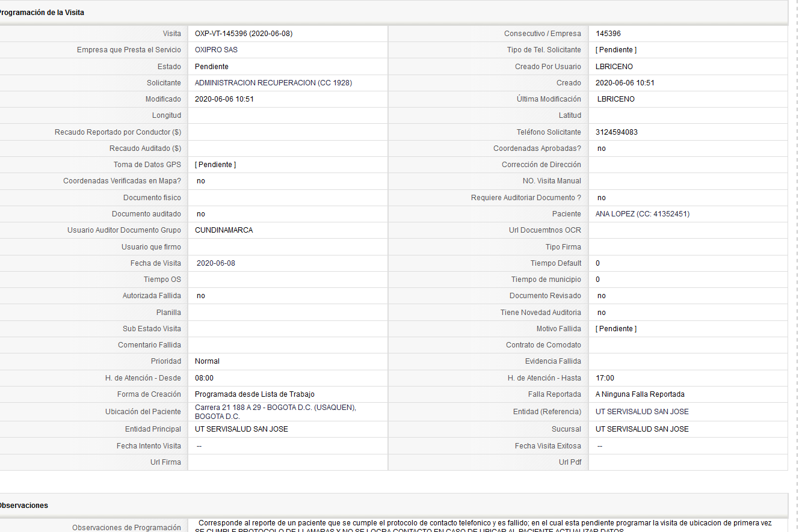Select patient ANA LOPEZ (CC: 41352451)
The height and width of the screenshot is (532, 805).
[643, 214]
